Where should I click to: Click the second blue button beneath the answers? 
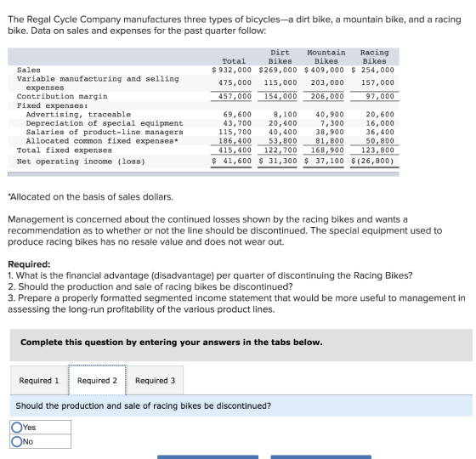pos(321,457)
